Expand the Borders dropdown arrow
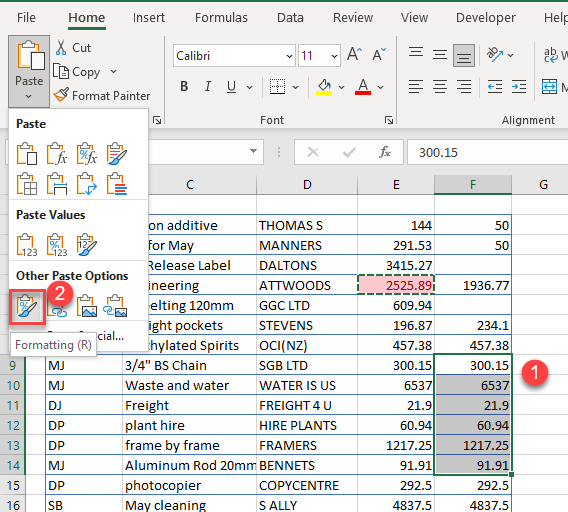The image size is (568, 512). [296, 87]
